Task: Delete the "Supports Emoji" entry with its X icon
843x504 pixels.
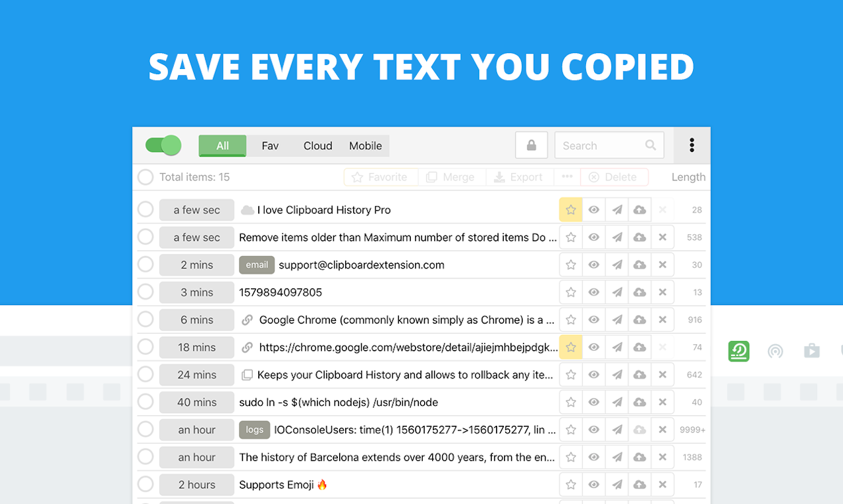Action: [x=662, y=485]
